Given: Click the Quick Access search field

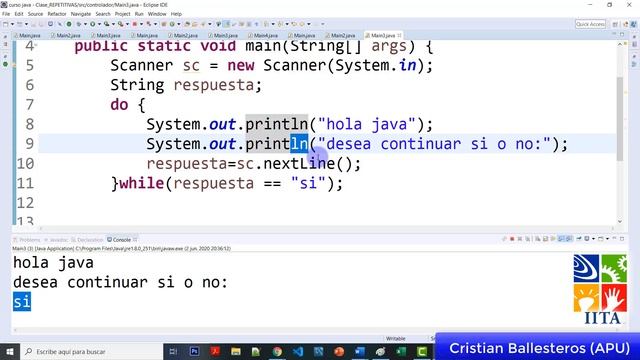Looking at the screenshot, I should pyautogui.click(x=590, y=24).
